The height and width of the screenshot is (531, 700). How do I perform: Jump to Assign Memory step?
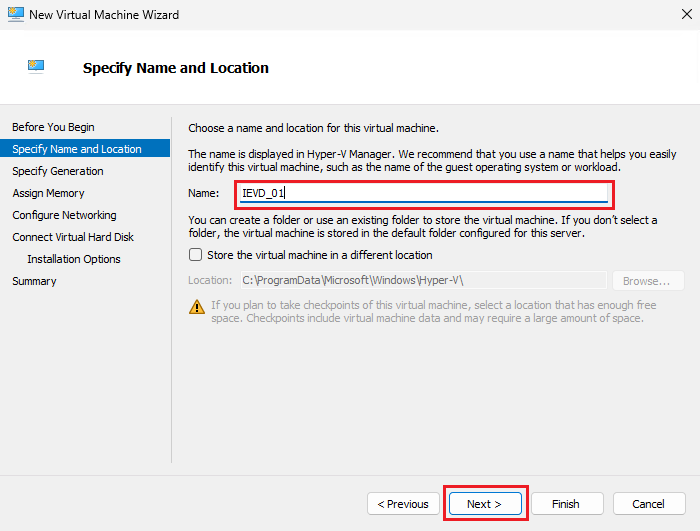point(48,193)
